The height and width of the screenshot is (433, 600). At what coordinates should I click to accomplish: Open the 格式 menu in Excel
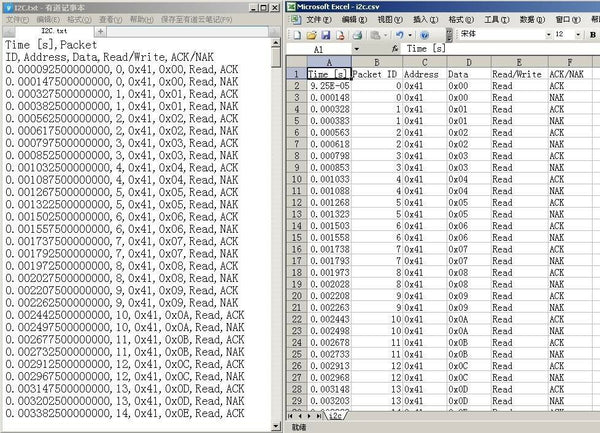pos(461,20)
